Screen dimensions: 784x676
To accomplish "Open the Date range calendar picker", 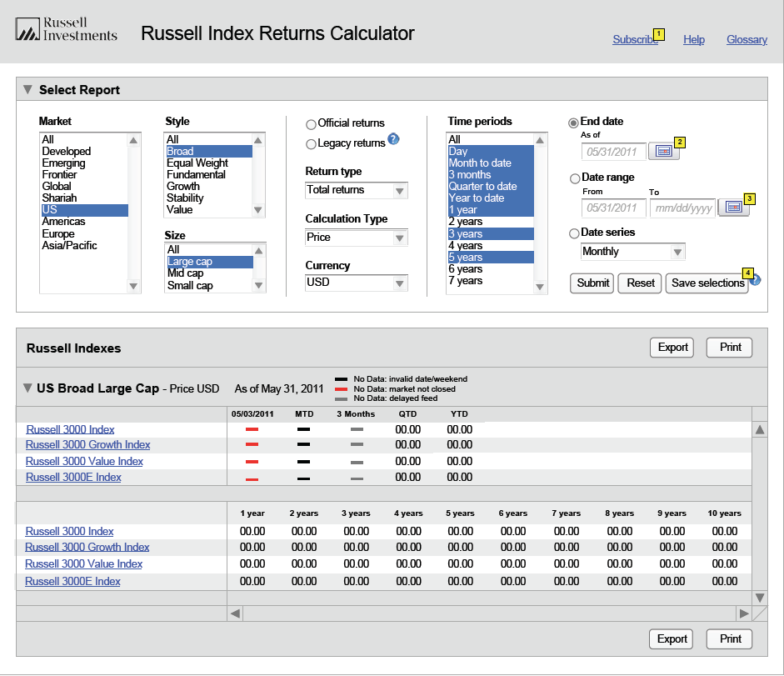I will (733, 208).
